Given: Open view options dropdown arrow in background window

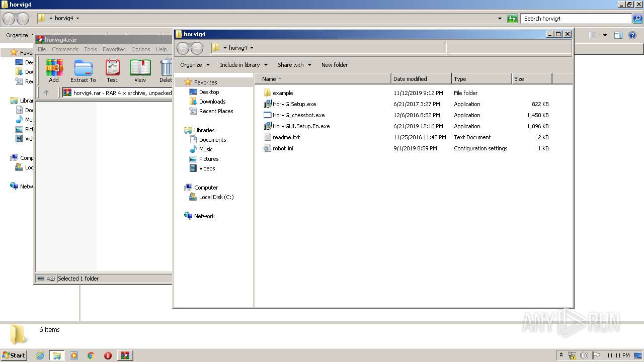Looking at the screenshot, I should pyautogui.click(x=605, y=35).
